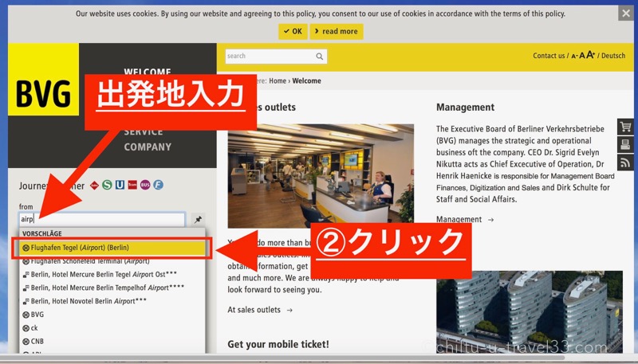638x364 pixels.
Task: Go to Home breadcrumb
Action: (278, 80)
